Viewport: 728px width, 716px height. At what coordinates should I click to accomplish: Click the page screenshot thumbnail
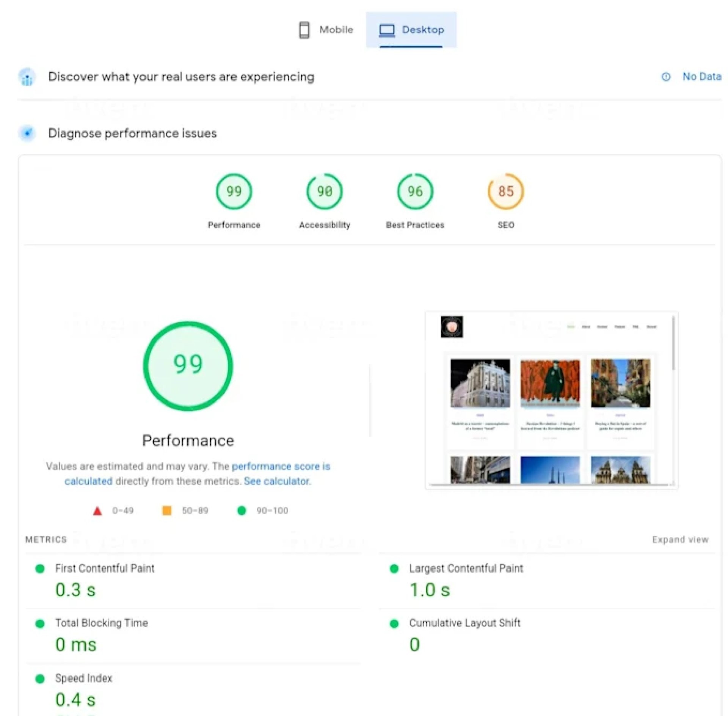tap(550, 400)
